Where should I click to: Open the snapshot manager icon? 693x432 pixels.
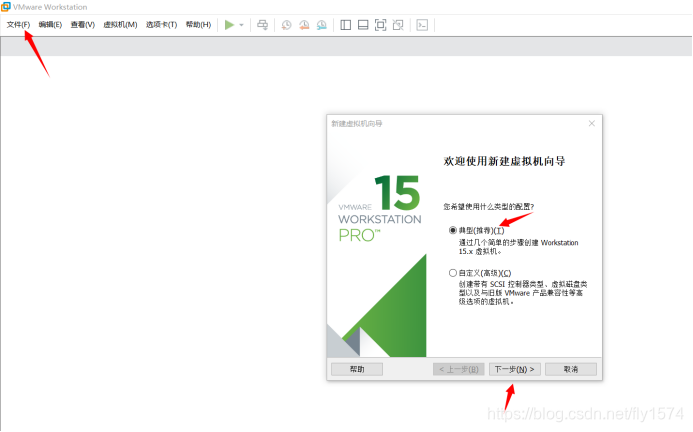[322, 25]
